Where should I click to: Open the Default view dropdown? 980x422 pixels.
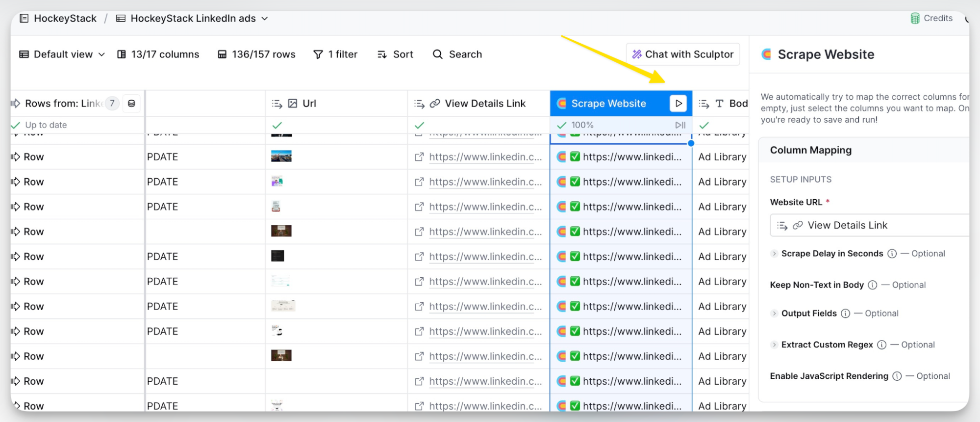tap(62, 54)
